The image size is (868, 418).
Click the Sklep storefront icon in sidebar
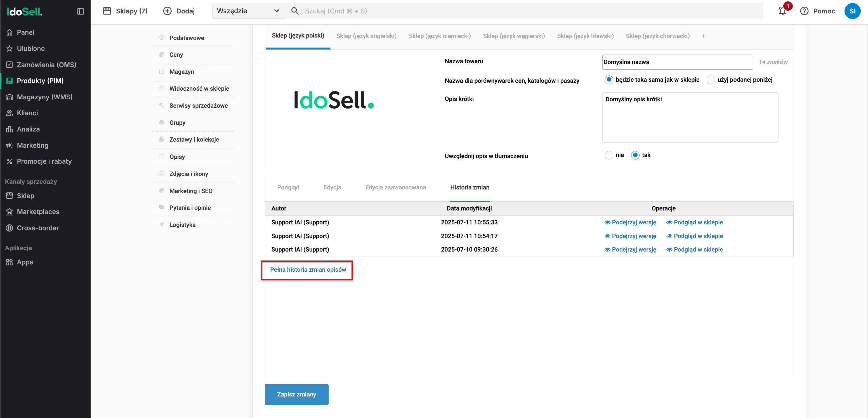[10, 196]
